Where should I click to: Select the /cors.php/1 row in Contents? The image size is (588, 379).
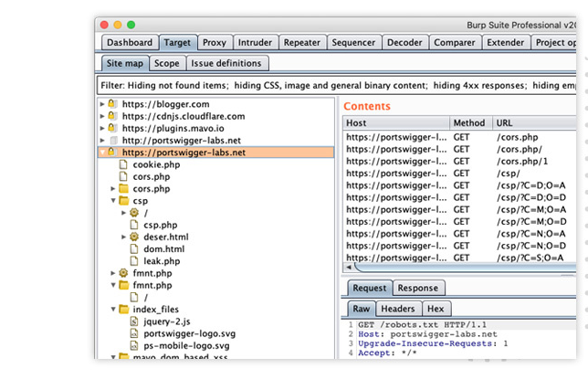(x=460, y=162)
